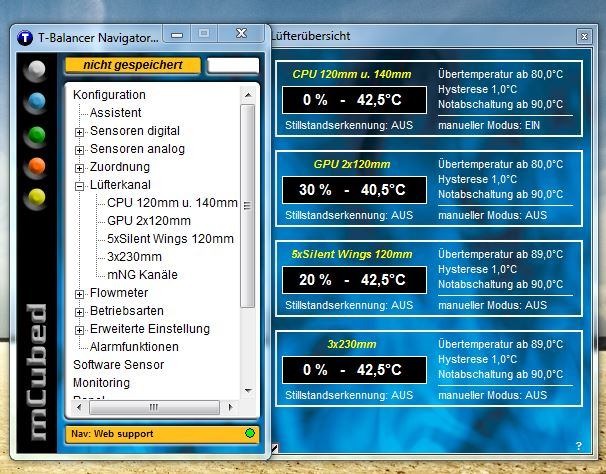Click the tree's vertical scrollbar thumb

tap(247, 206)
